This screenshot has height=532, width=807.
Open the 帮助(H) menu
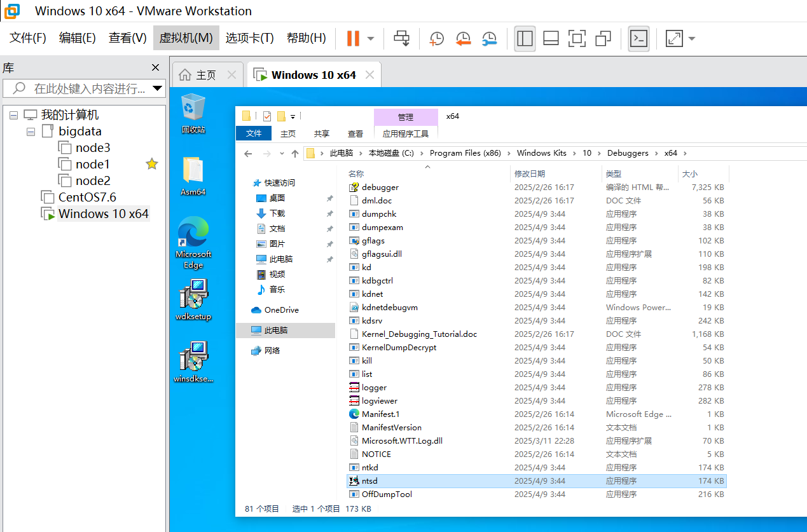click(306, 38)
